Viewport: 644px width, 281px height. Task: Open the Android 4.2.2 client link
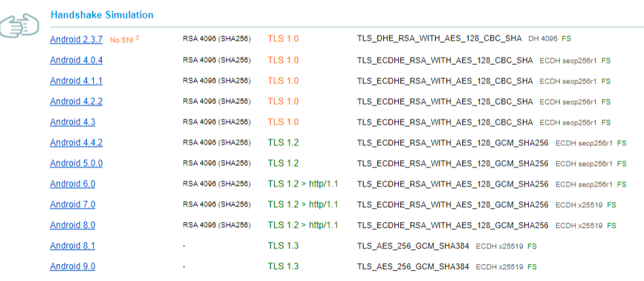(x=76, y=101)
